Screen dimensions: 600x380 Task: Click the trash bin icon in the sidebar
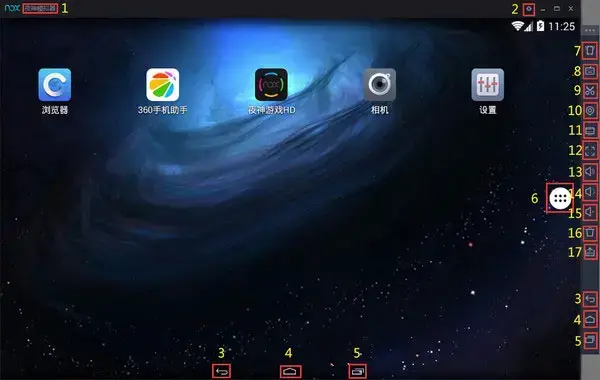(x=590, y=232)
